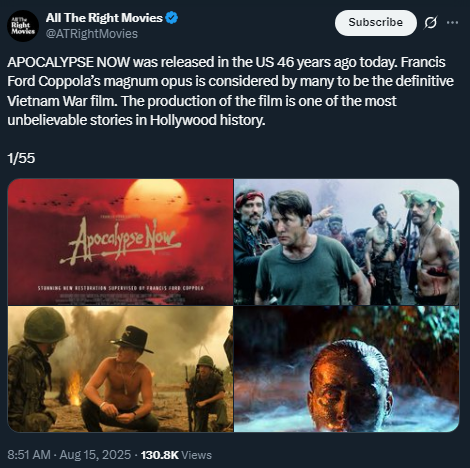Image resolution: width=470 pixels, height=468 pixels.
Task: Click the 8:51 AM timestamp
Action: click(x=29, y=455)
